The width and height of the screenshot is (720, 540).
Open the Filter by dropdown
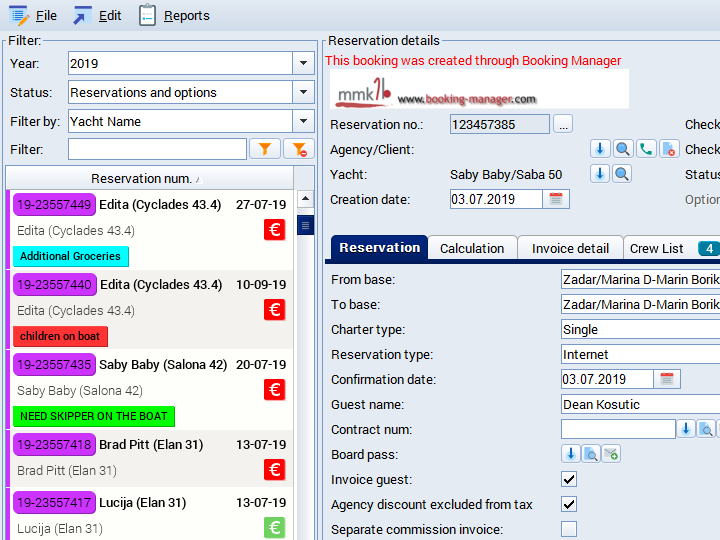[x=304, y=121]
